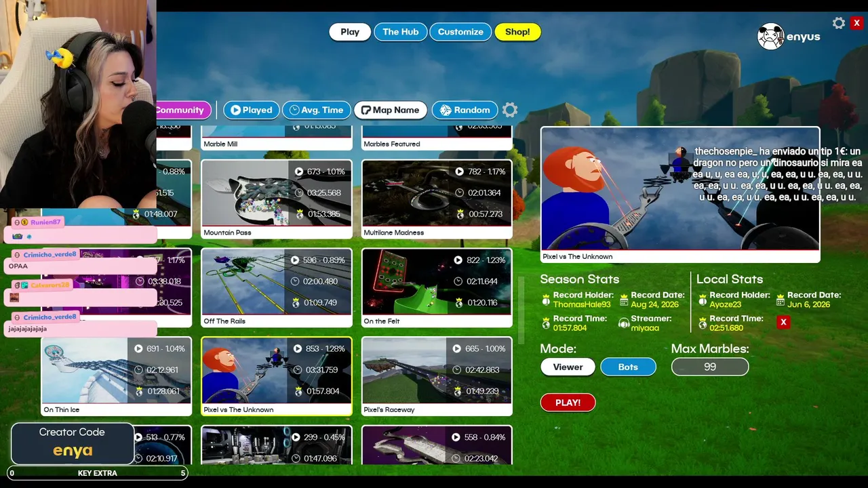This screenshot has height=488, width=868.
Task: Select the Pixel vs The Unknown map card
Action: pos(277,376)
